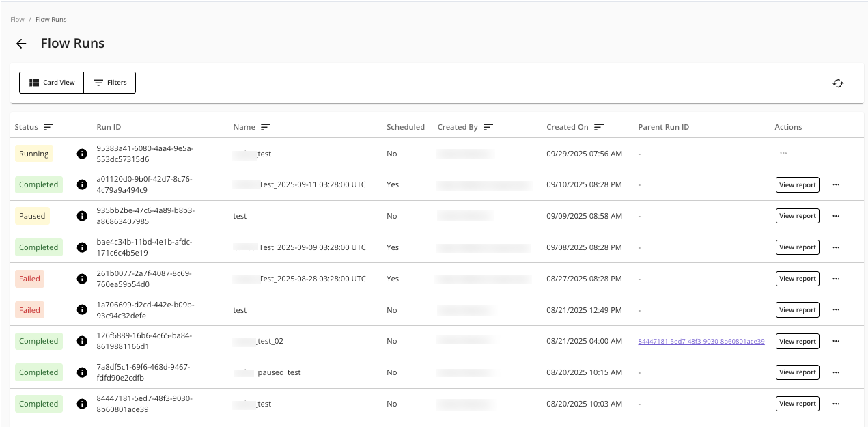Viewport: 868px width, 427px height.
Task: Sort table by Status column
Action: point(48,127)
